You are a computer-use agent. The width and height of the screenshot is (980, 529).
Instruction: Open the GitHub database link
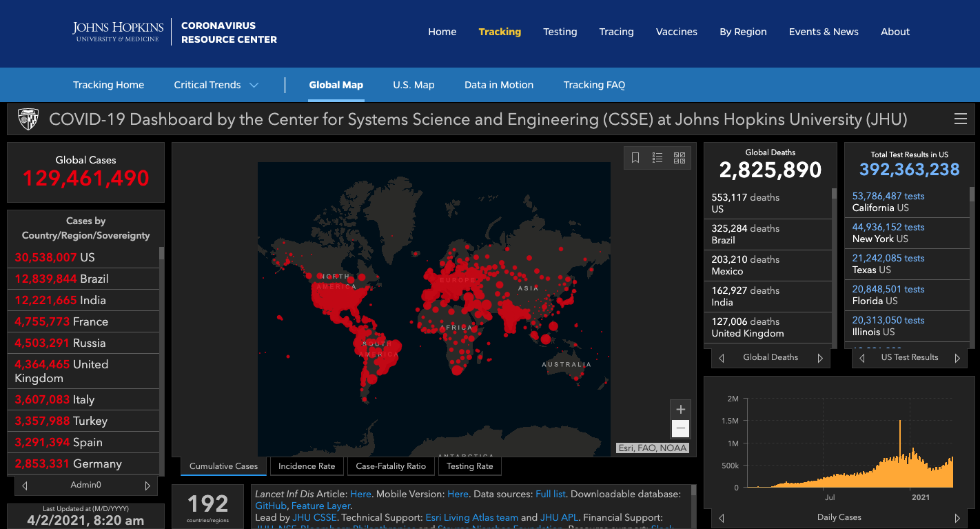[x=270, y=506]
